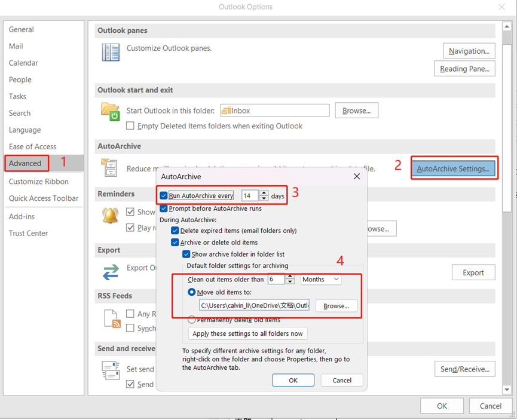Click the clean out items age field
The image size is (517, 420).
point(276,279)
